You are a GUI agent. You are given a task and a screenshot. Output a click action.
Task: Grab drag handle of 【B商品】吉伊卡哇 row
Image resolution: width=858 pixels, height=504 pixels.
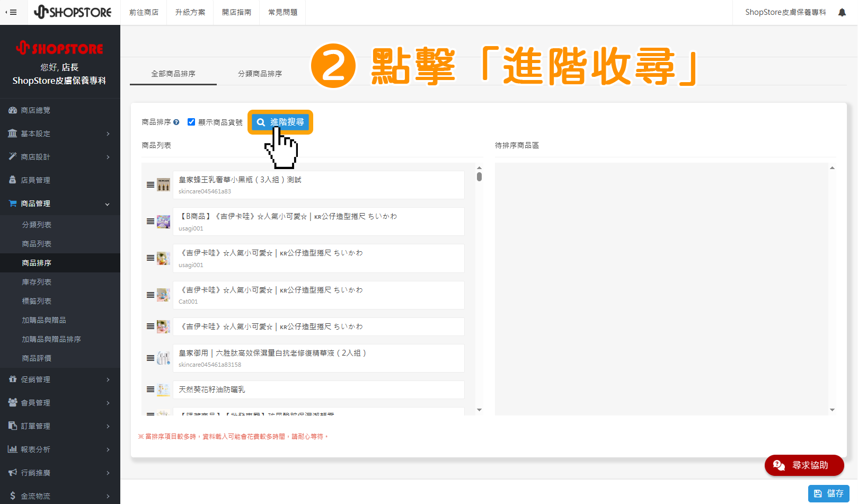pos(151,222)
